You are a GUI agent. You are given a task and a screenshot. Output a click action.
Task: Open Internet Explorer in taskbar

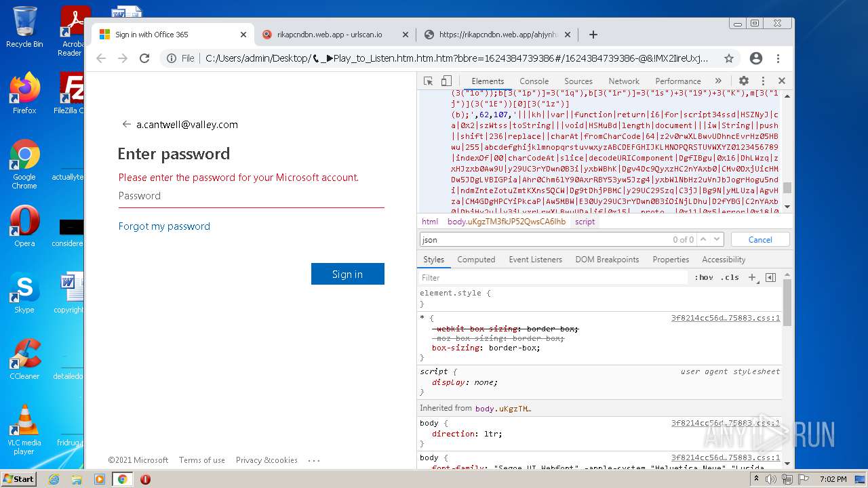[54, 479]
